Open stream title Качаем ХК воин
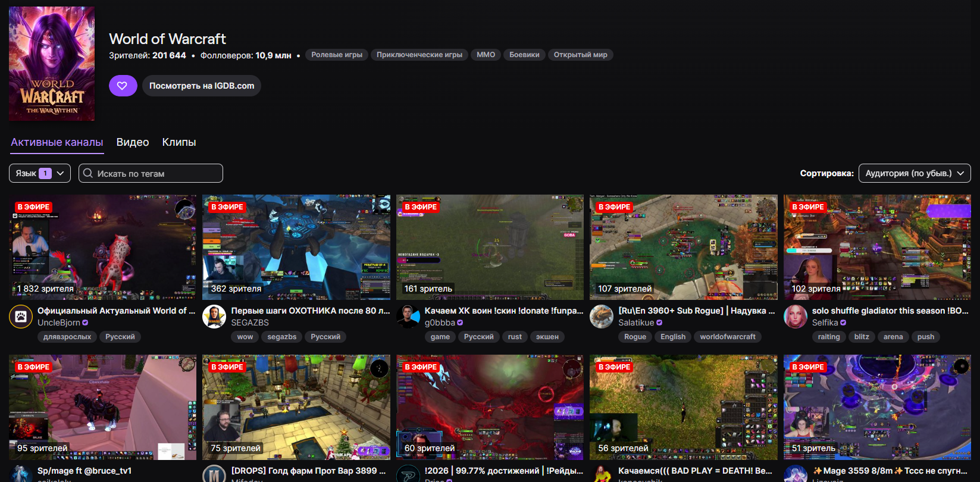 [504, 311]
